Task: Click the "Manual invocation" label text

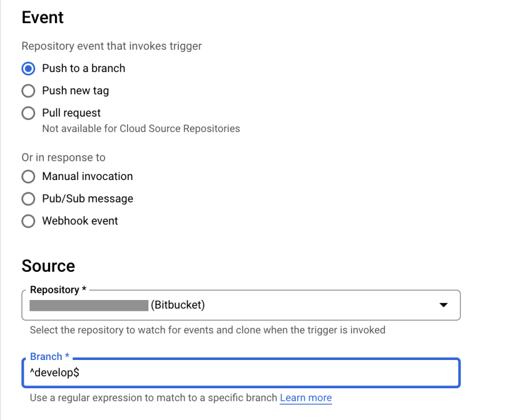Action: [88, 177]
